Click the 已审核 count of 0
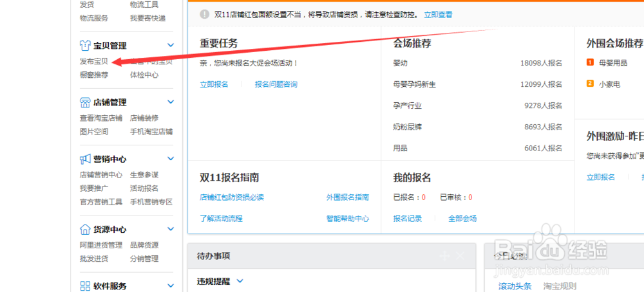Viewport: 644px width, 292px height. click(470, 197)
